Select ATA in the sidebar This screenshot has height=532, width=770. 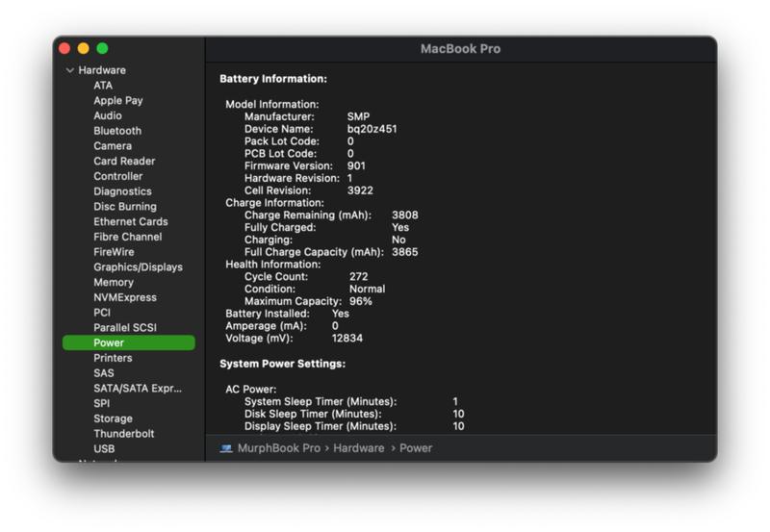tap(103, 86)
